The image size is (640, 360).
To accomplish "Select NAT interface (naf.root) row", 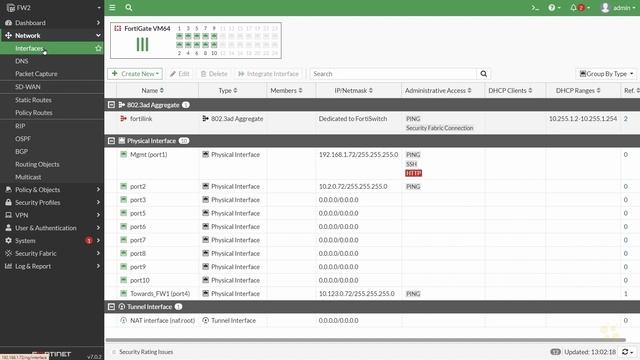I will click(x=372, y=320).
